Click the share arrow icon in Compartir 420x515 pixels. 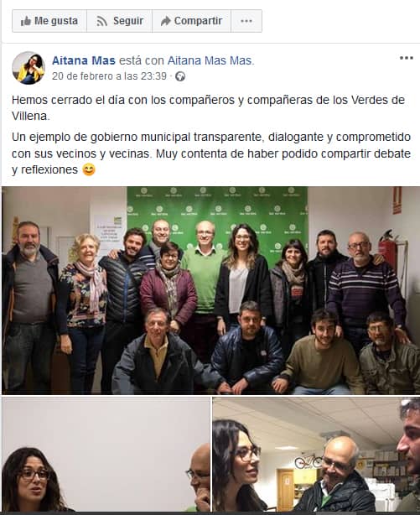(x=166, y=21)
